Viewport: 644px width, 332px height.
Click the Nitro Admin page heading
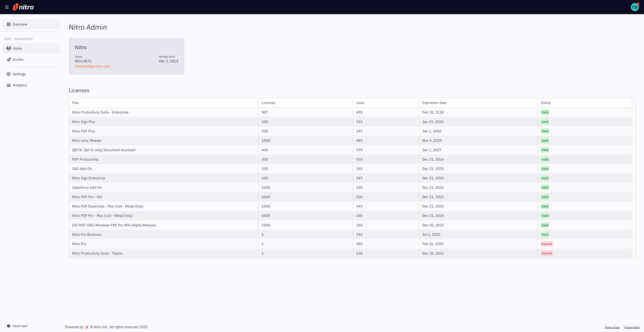[88, 27]
